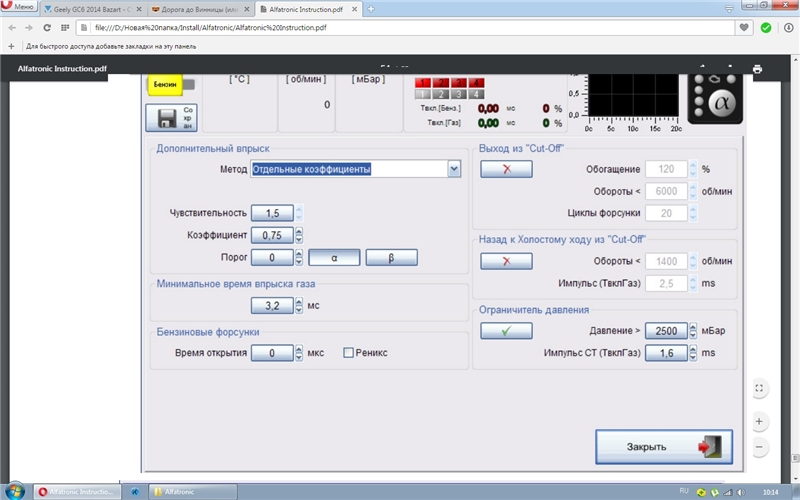Open the Метод dropdown list
Viewport: 800px width, 500px height.
454,169
